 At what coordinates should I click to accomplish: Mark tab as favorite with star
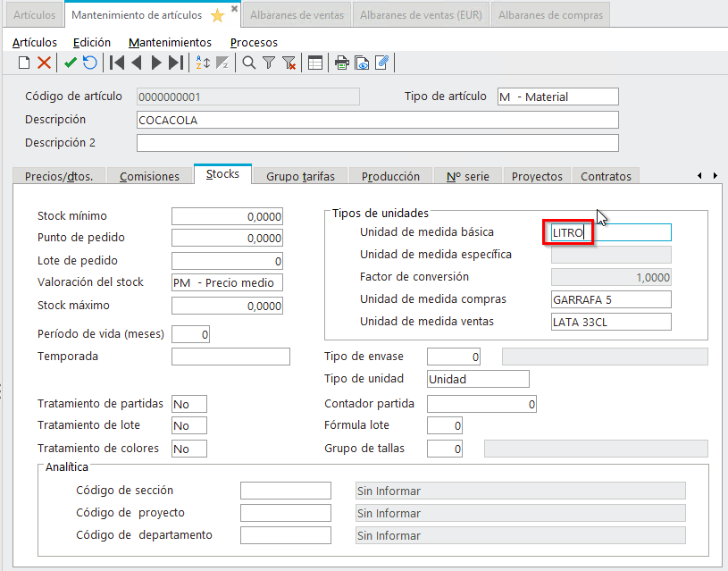pyautogui.click(x=217, y=15)
